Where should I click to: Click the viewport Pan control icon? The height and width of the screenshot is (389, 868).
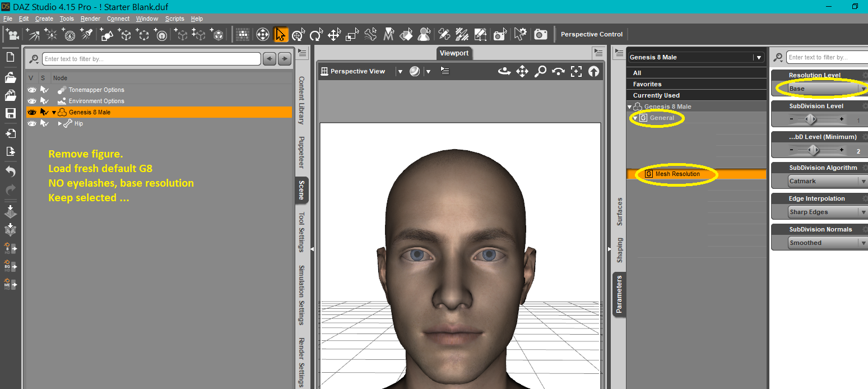pos(522,71)
